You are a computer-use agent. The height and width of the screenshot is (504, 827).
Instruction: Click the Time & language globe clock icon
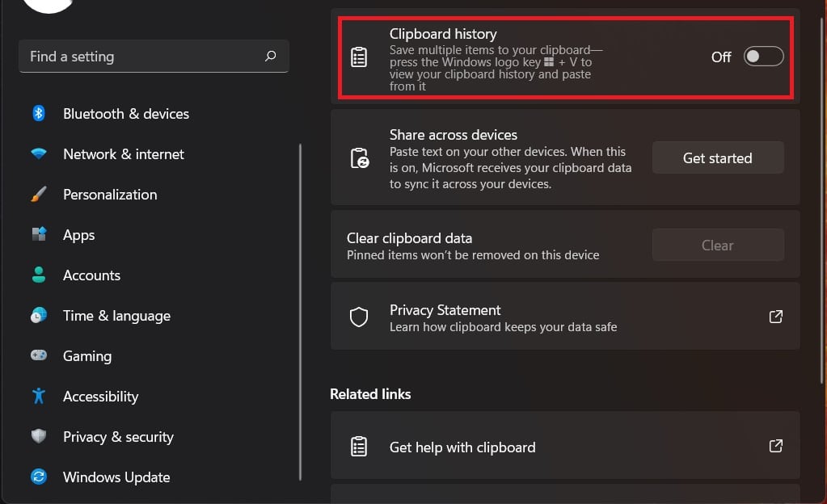(x=39, y=315)
